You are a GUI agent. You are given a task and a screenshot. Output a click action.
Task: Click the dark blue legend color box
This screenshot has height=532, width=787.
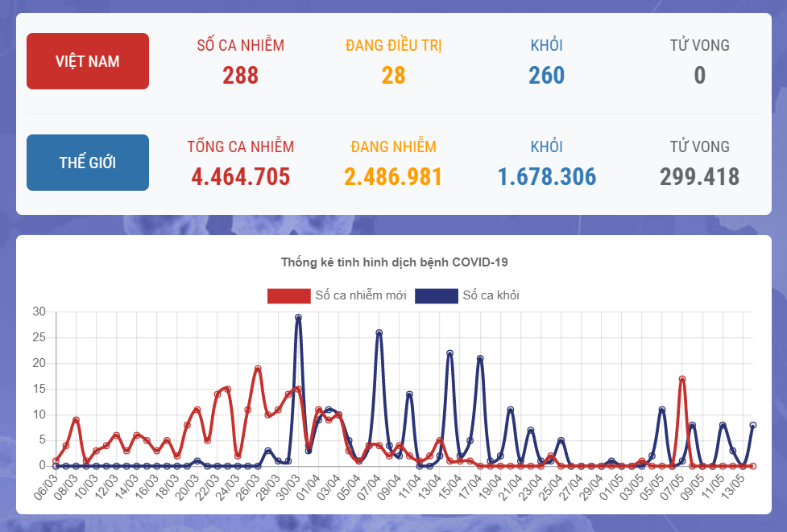click(x=436, y=295)
